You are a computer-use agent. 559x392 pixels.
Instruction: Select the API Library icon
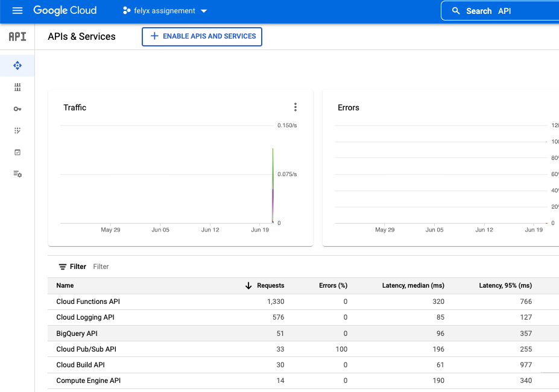17,87
